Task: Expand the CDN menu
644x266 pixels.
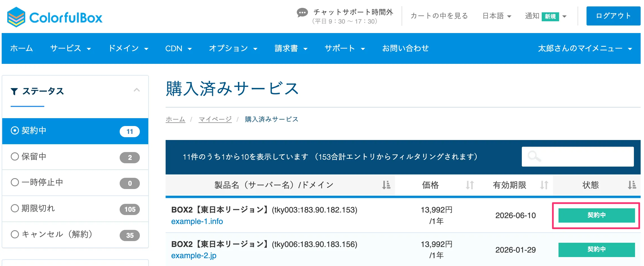Action: click(179, 48)
